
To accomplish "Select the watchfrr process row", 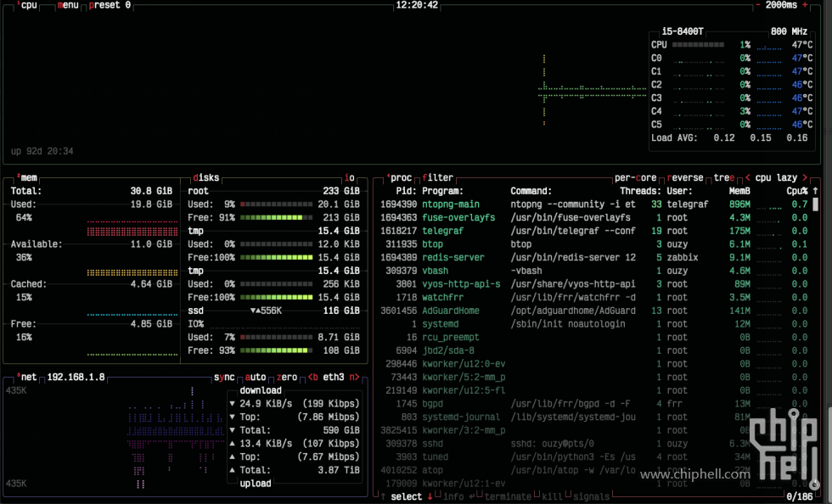I will coord(593,297).
